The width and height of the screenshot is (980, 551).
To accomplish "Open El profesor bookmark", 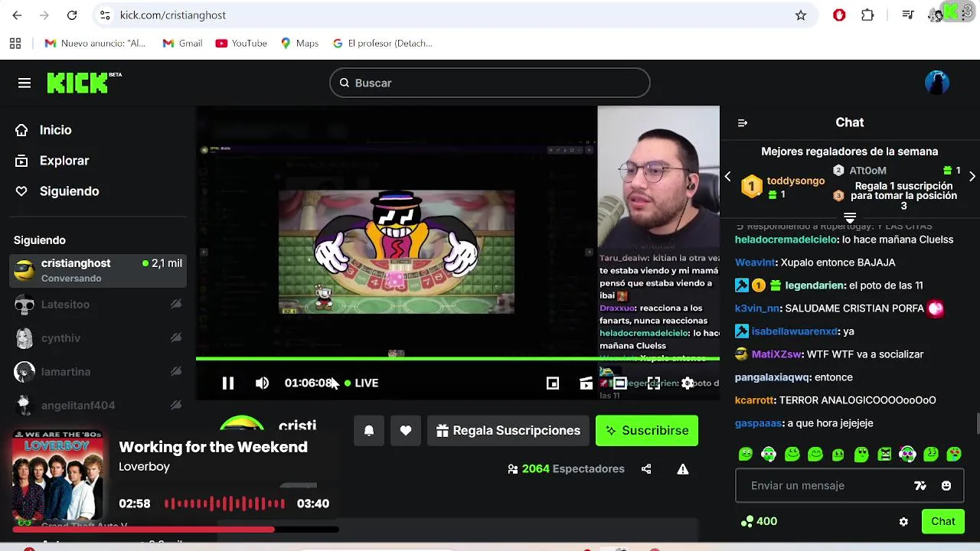I will [x=382, y=44].
